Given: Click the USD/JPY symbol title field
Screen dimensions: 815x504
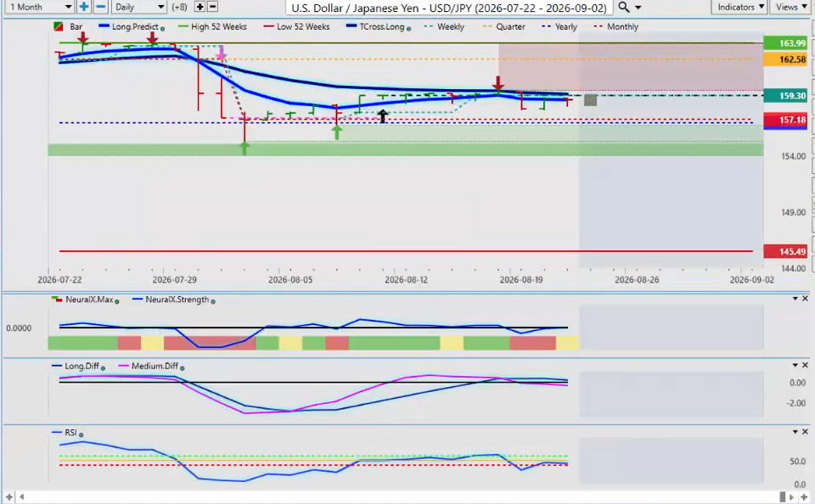Looking at the screenshot, I should 449,8.
